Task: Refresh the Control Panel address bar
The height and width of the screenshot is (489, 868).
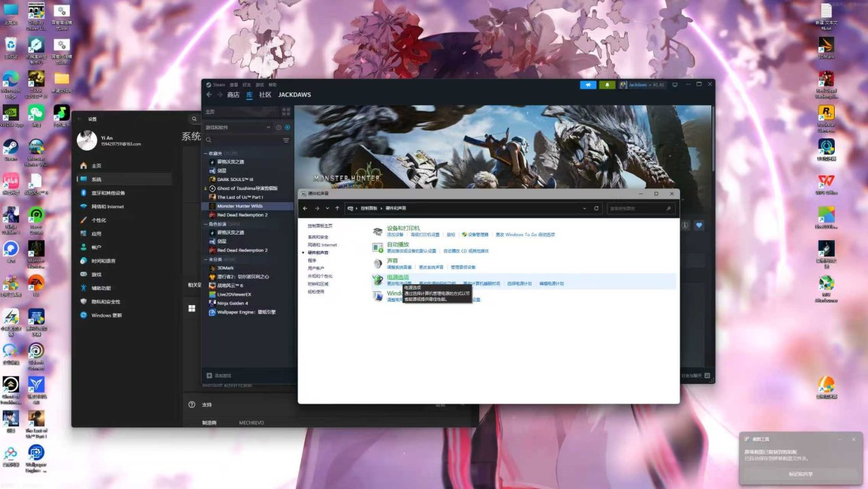Action: [x=597, y=208]
